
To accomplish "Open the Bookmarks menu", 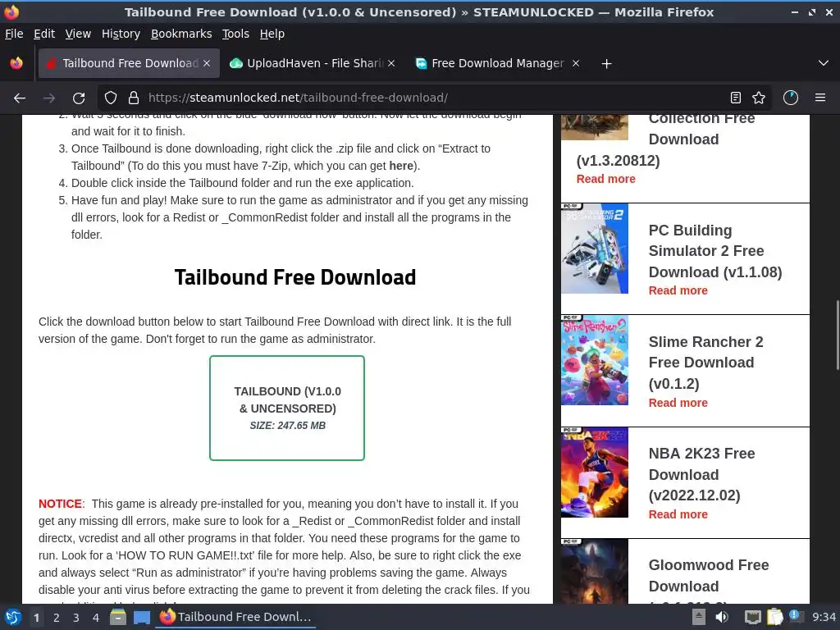I will point(181,34).
